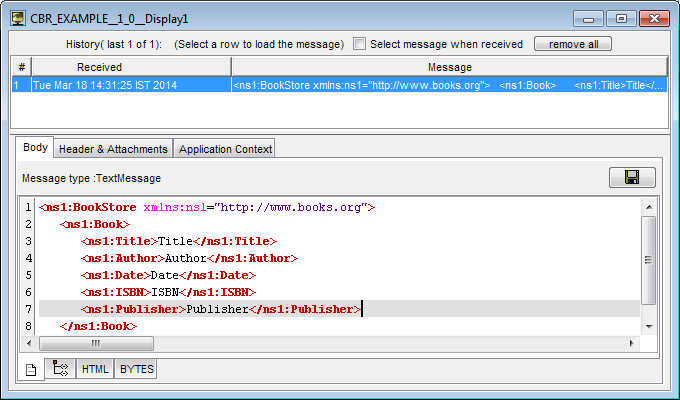680x400 pixels.
Task: Switch to HTML view tab
Action: pos(95,369)
